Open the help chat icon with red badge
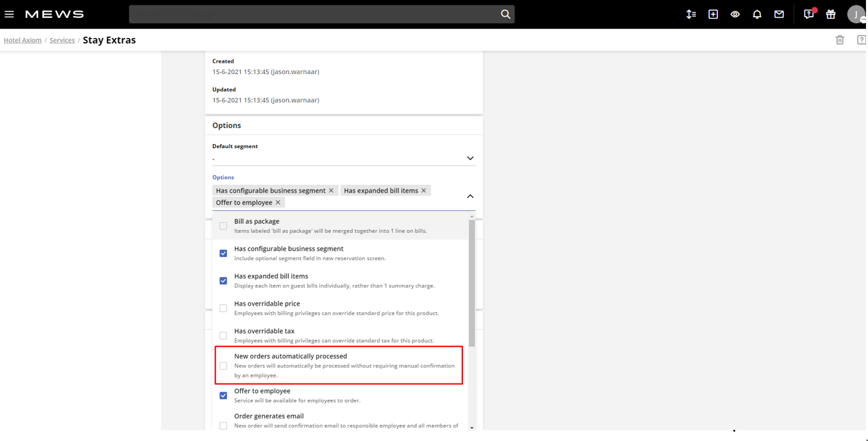This screenshot has width=868, height=441. pyautogui.click(x=808, y=13)
